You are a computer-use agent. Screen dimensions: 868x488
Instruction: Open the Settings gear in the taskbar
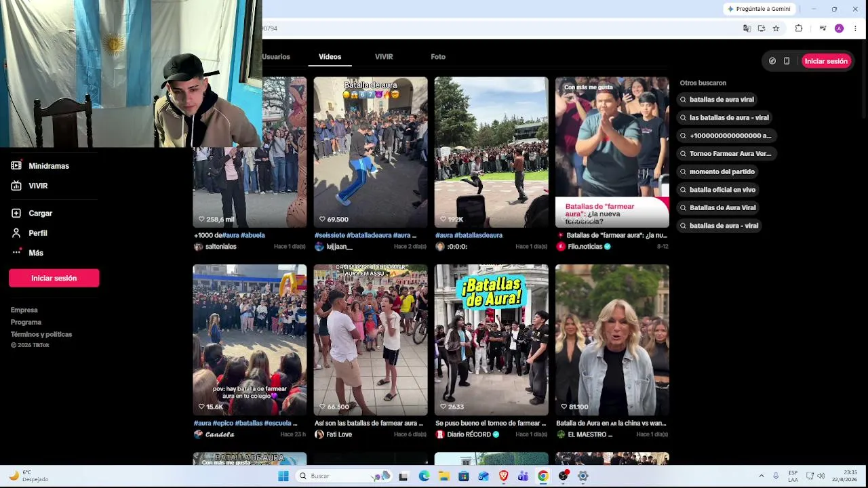coord(583,476)
